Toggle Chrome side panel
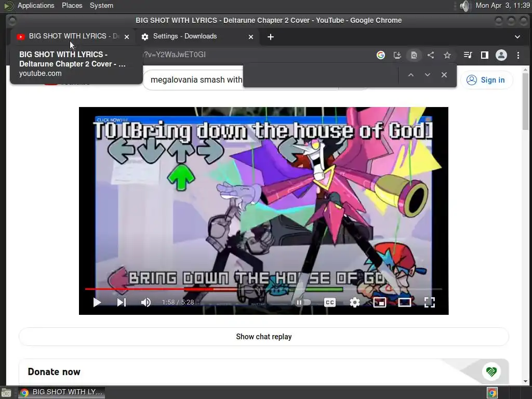The image size is (532, 399). pos(485,55)
